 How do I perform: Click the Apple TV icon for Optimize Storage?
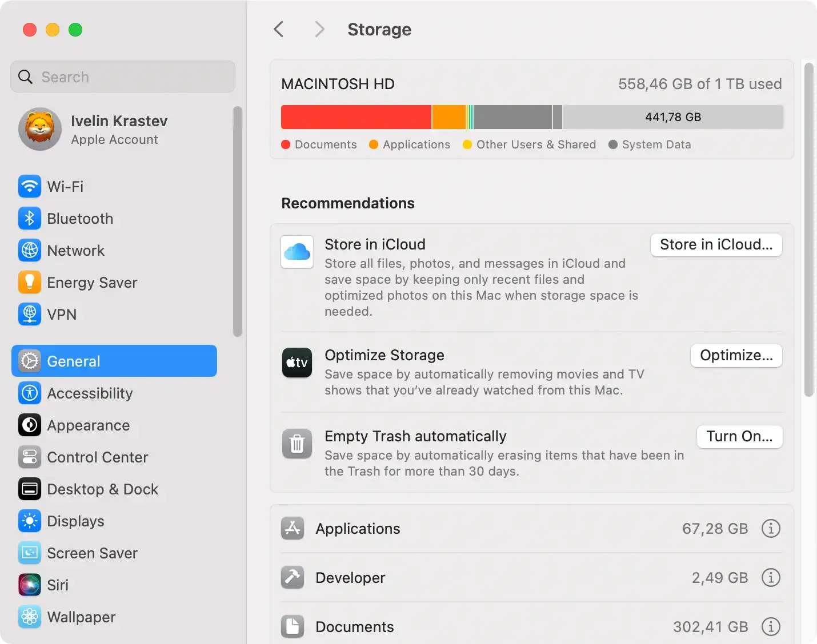[x=297, y=363]
